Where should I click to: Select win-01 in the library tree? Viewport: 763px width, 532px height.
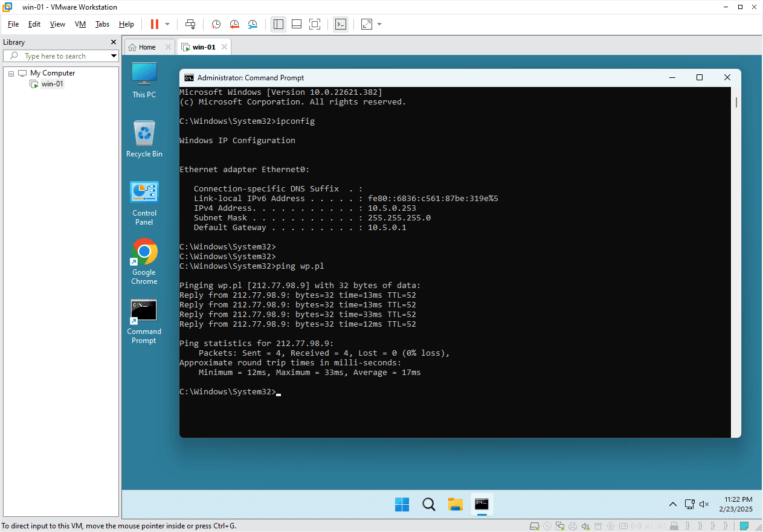click(x=52, y=84)
